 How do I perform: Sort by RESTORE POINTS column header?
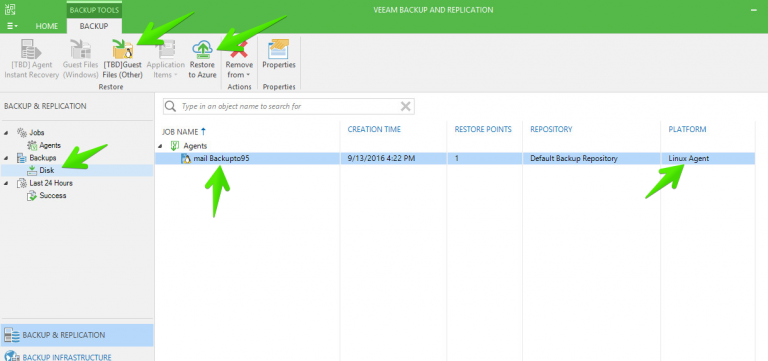click(x=483, y=129)
